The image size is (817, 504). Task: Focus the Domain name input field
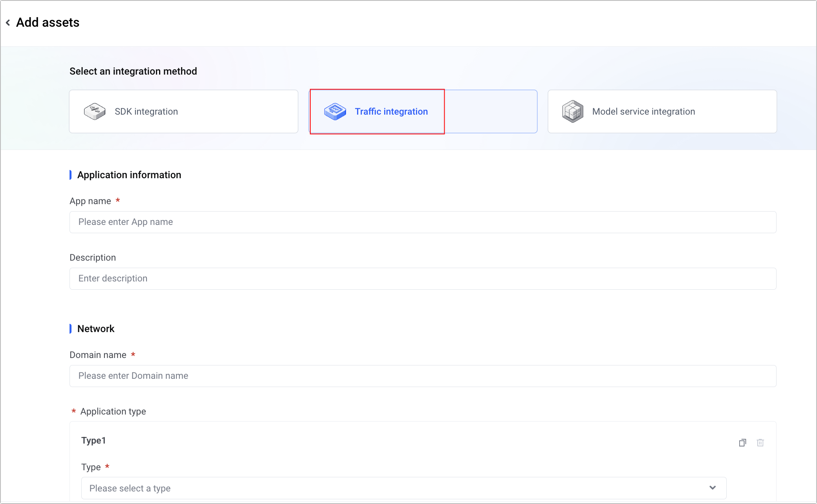(423, 376)
